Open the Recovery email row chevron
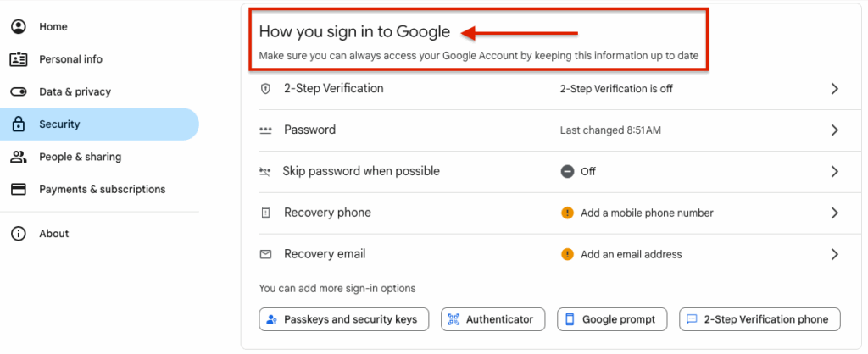Screen dimensions: 868x354 835,254
